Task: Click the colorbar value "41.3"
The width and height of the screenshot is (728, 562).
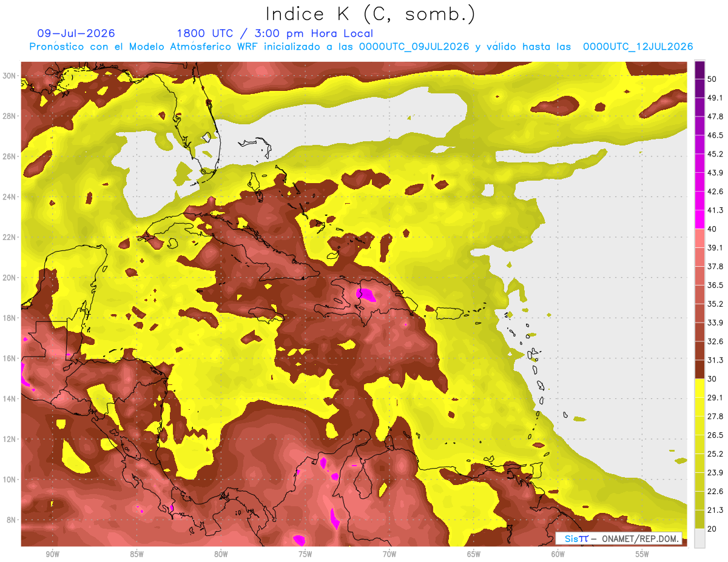Action: coord(715,210)
